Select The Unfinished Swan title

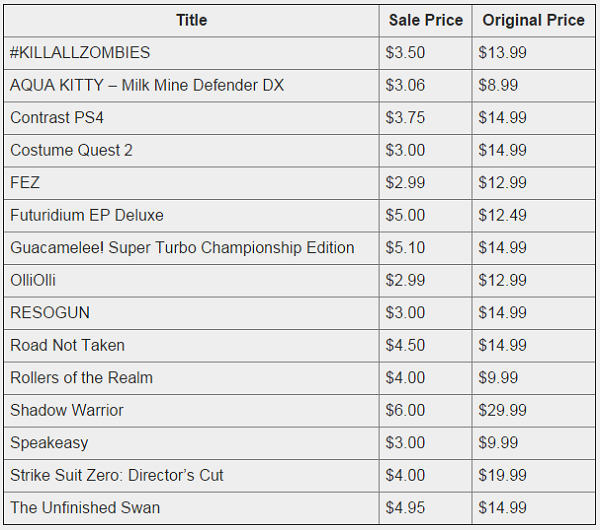coord(85,508)
